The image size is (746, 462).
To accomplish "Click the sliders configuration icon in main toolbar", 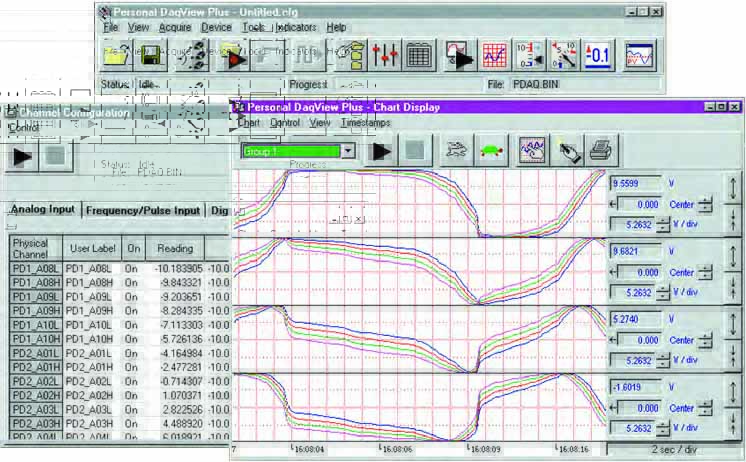I will pyautogui.click(x=384, y=56).
